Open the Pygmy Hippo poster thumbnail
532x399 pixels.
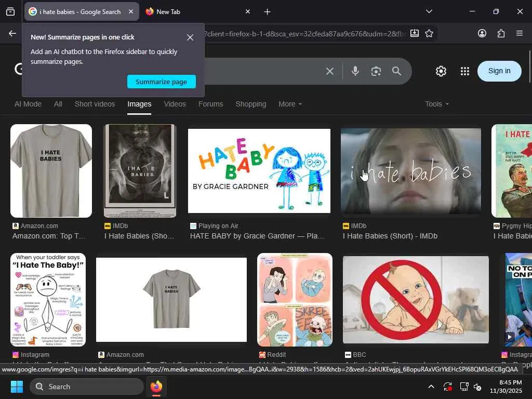512,170
